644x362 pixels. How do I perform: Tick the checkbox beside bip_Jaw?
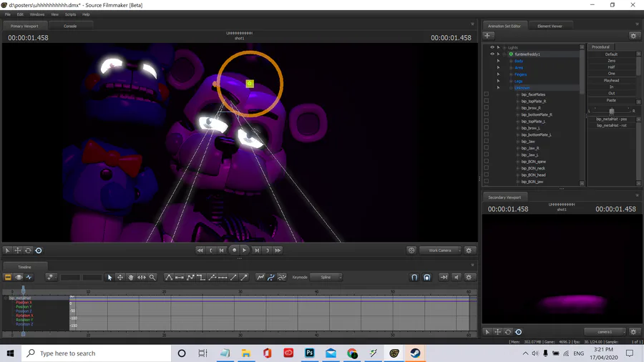point(487,141)
